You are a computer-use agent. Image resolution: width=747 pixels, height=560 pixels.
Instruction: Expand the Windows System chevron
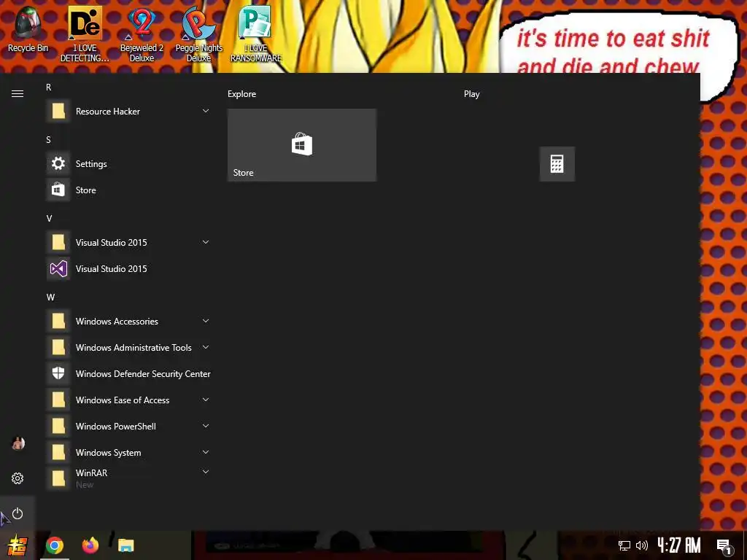pyautogui.click(x=206, y=452)
